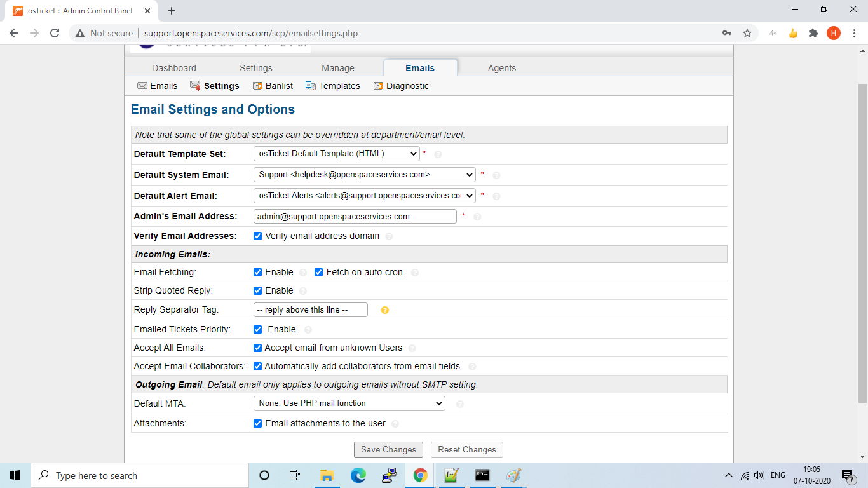Toggle Email Fetching Enable checkbox
Image resolution: width=868 pixels, height=488 pixels.
pyautogui.click(x=257, y=272)
